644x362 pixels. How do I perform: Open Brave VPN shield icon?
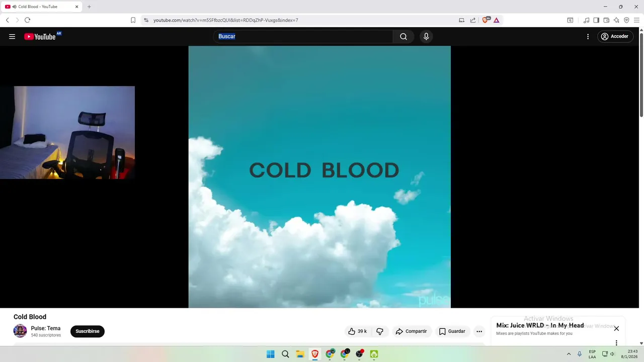(626, 20)
